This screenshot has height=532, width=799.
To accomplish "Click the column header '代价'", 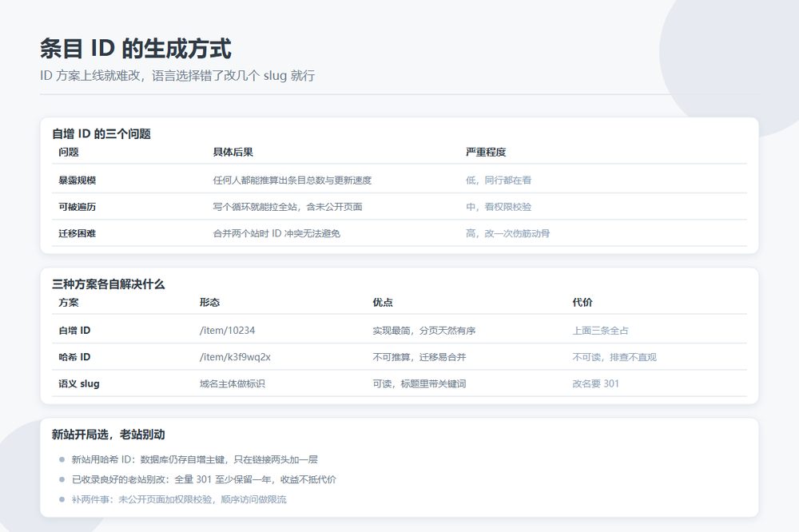I will [x=582, y=302].
